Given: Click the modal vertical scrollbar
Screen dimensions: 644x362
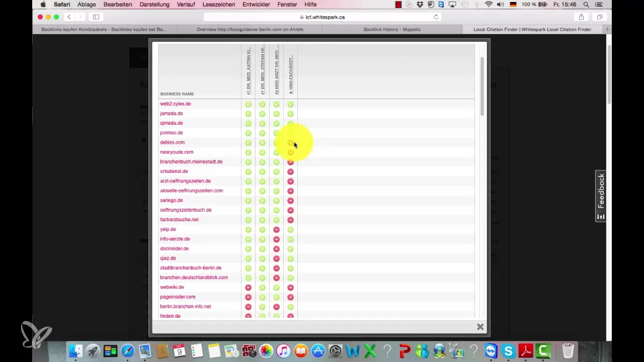Looking at the screenshot, I should click(x=482, y=86).
